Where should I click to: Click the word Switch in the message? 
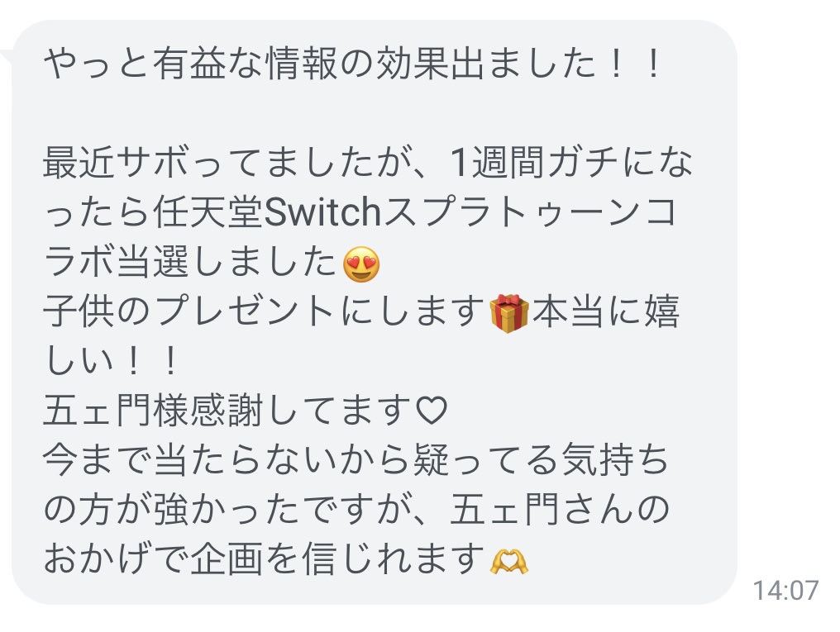tap(323, 212)
